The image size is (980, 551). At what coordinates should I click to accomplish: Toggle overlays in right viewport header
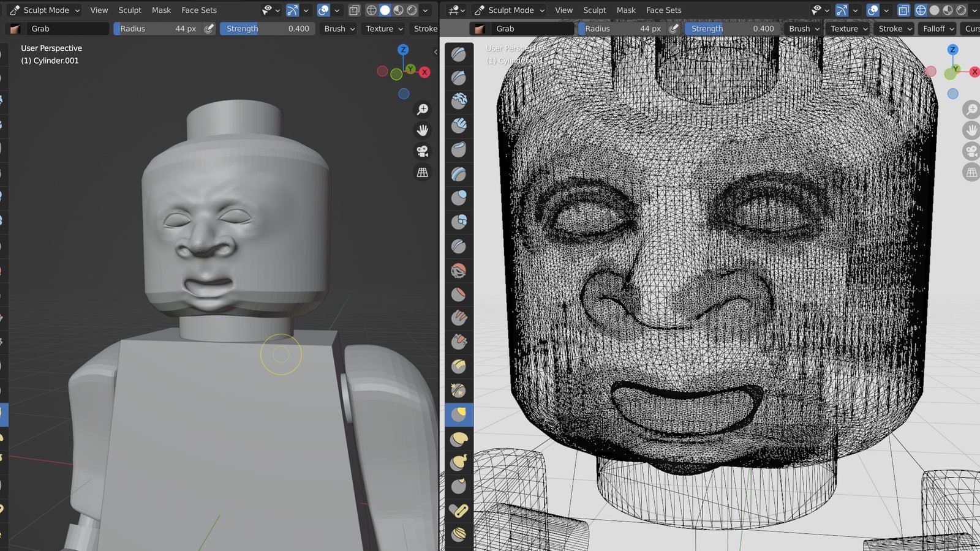click(x=873, y=10)
